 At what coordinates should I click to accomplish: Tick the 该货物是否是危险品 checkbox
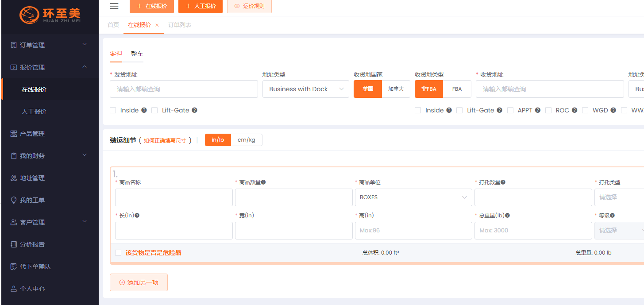coord(118,253)
